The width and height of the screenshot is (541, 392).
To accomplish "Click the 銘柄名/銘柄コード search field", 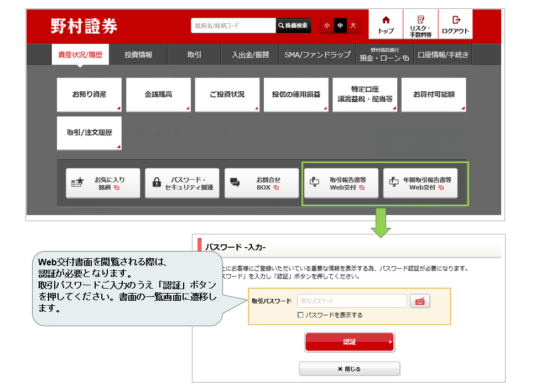I will [x=233, y=25].
